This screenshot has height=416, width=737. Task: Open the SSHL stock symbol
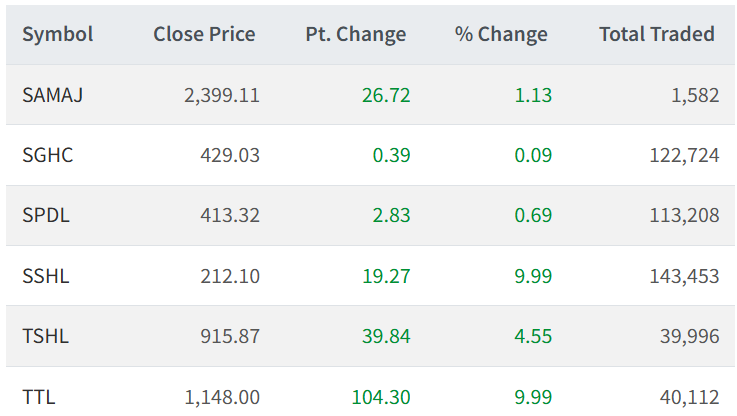[x=46, y=276]
